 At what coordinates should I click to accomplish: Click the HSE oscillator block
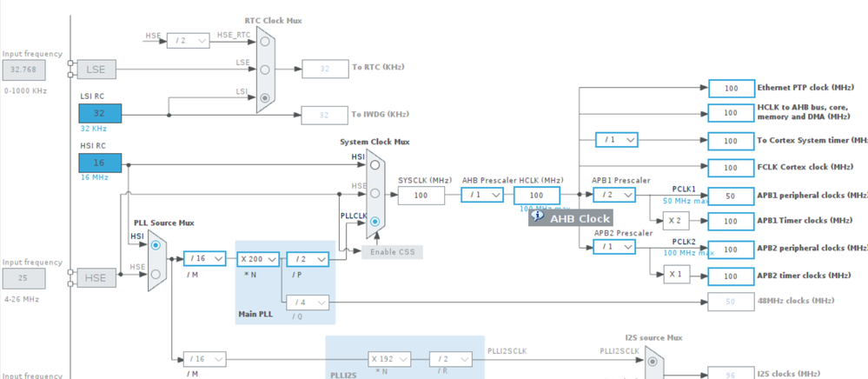pyautogui.click(x=96, y=278)
